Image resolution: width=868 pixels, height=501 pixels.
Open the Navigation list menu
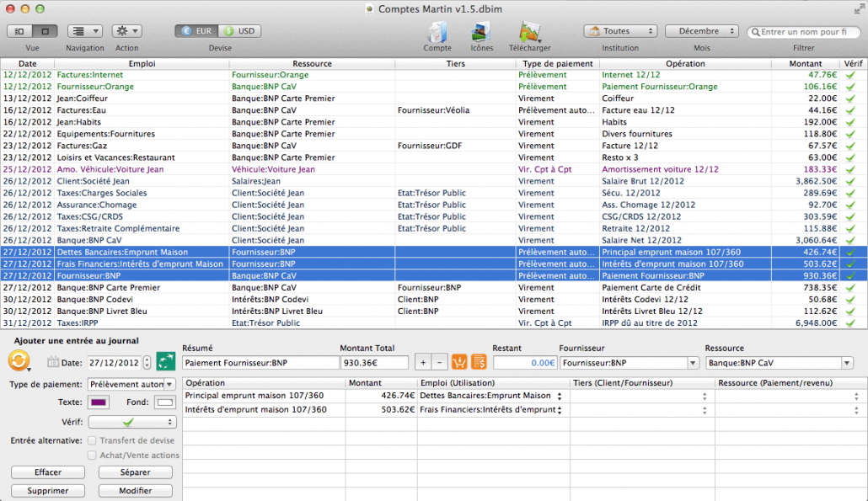[x=85, y=31]
